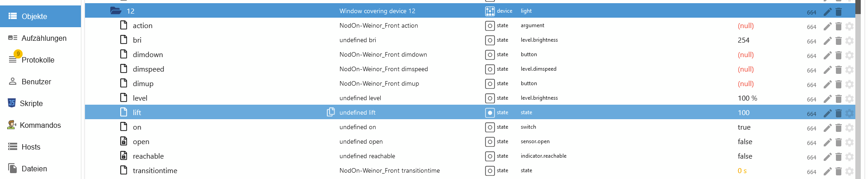
Task: Toggle the 'on' state value true
Action: pyautogui.click(x=744, y=127)
